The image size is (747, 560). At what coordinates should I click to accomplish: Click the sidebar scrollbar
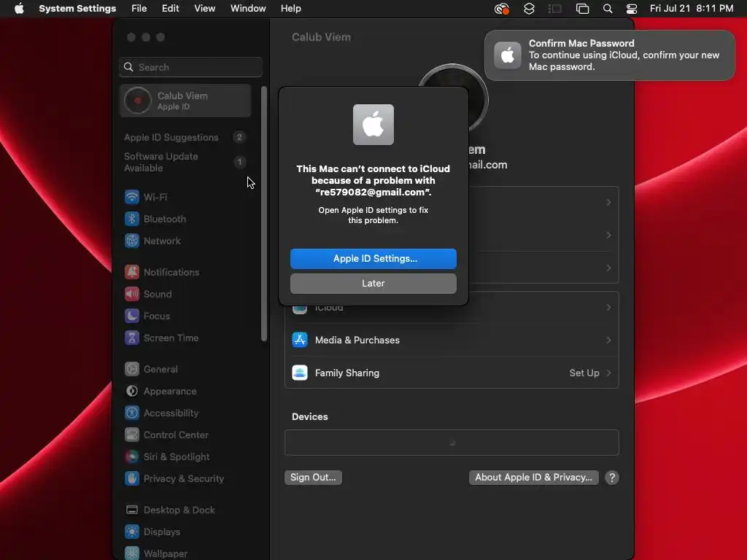pyautogui.click(x=264, y=214)
